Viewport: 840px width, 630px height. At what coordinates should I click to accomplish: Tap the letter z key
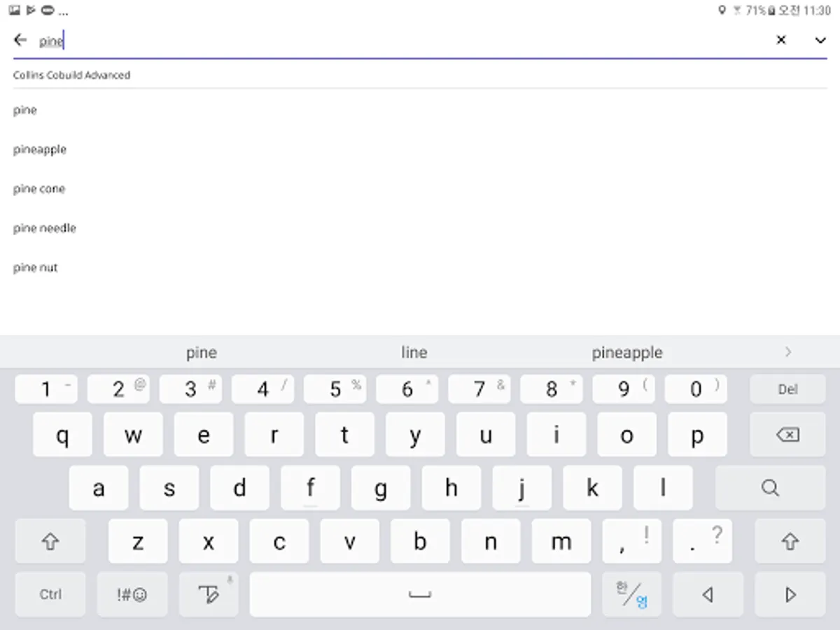point(138,541)
